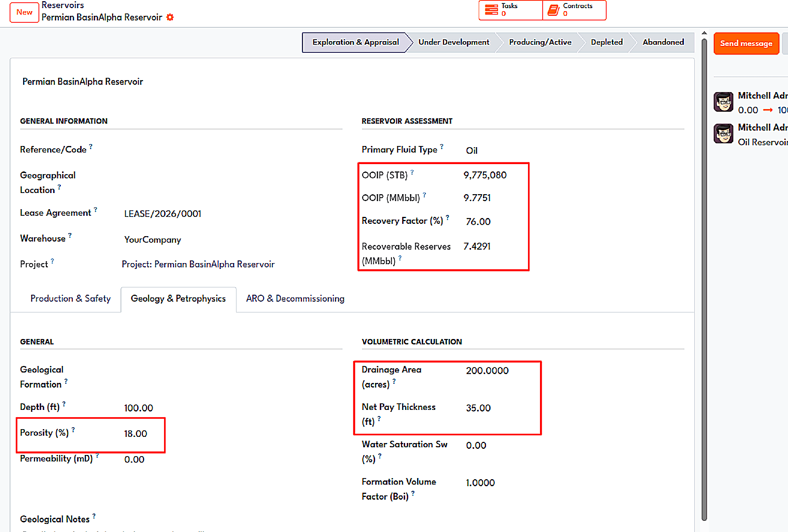Click scrollbar up arrow
Screen dimensions: 788x532
(704, 33)
